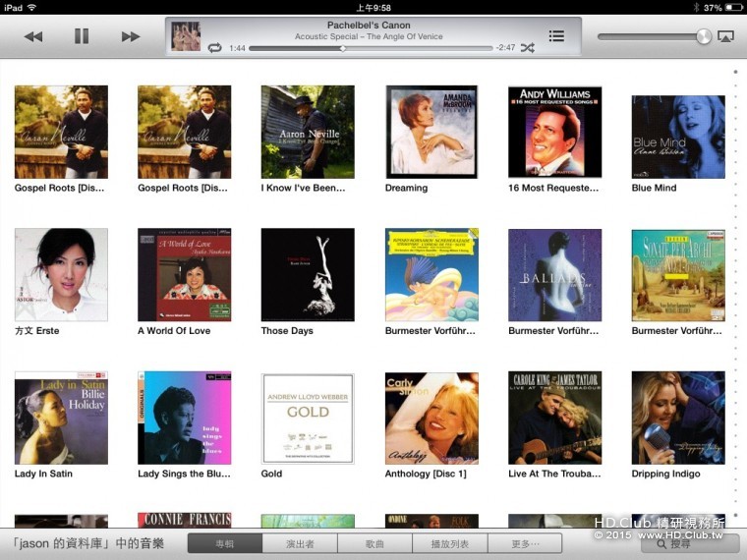Screen dimensions: 747x560
Task: Open the track list icon
Action: coord(556,36)
